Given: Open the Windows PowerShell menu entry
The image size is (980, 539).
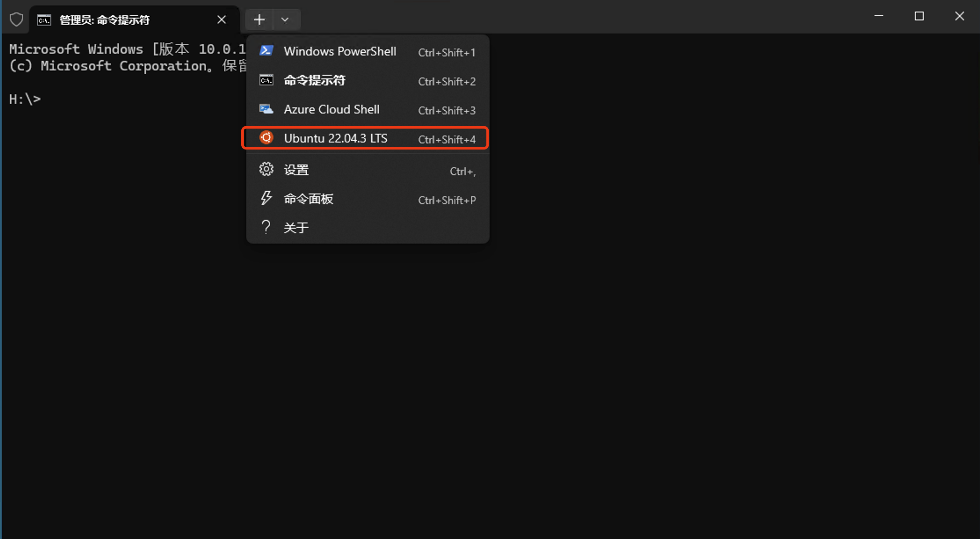Looking at the screenshot, I should [x=340, y=51].
